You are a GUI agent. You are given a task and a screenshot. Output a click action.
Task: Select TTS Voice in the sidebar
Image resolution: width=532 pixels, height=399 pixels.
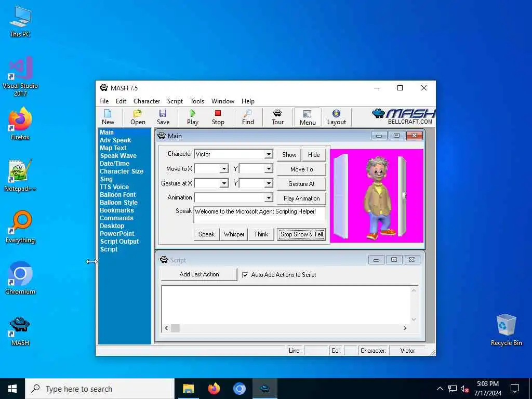click(x=114, y=187)
